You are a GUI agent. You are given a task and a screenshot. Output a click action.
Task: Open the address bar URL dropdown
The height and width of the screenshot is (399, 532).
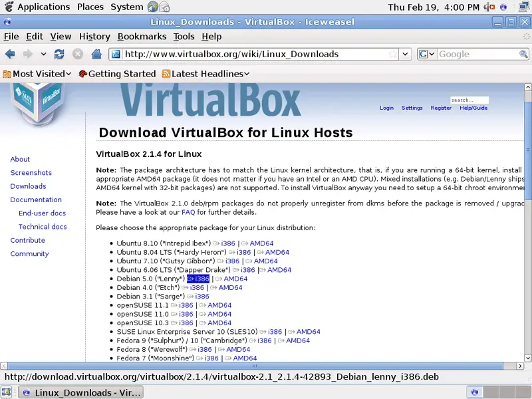click(405, 54)
